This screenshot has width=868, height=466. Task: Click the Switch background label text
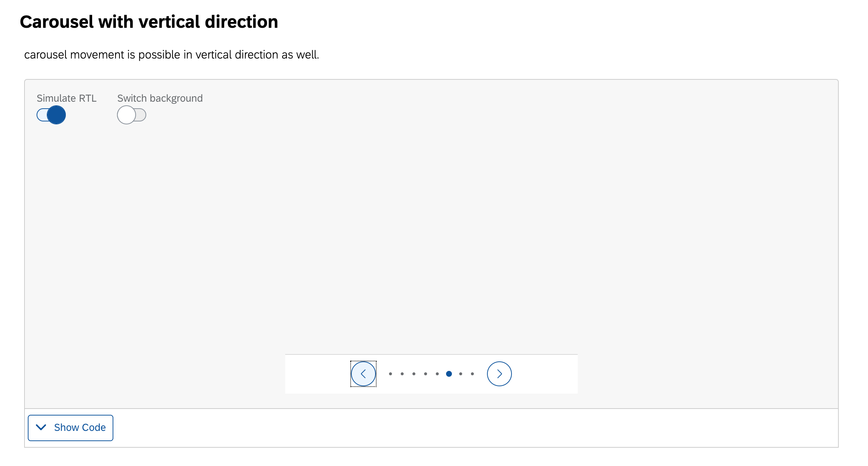pos(160,98)
